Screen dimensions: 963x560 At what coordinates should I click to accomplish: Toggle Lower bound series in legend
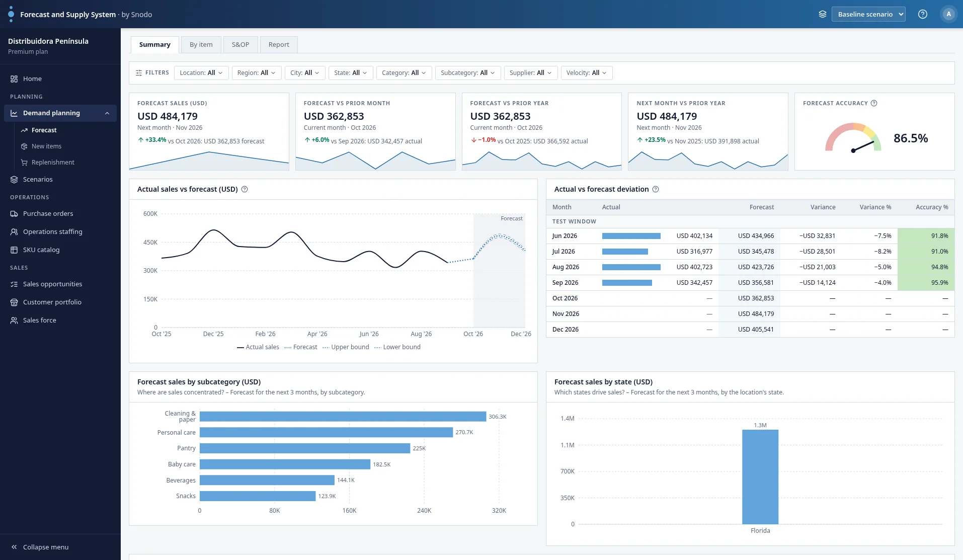click(397, 347)
